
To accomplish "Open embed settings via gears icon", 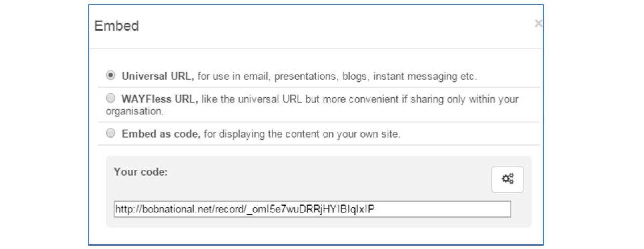I will point(507,179).
